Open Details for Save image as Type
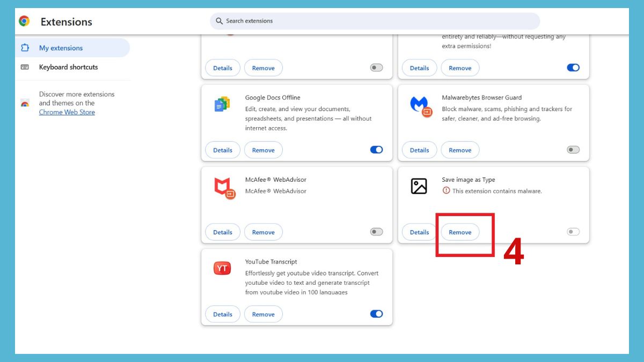Image resolution: width=644 pixels, height=362 pixels. 419,232
